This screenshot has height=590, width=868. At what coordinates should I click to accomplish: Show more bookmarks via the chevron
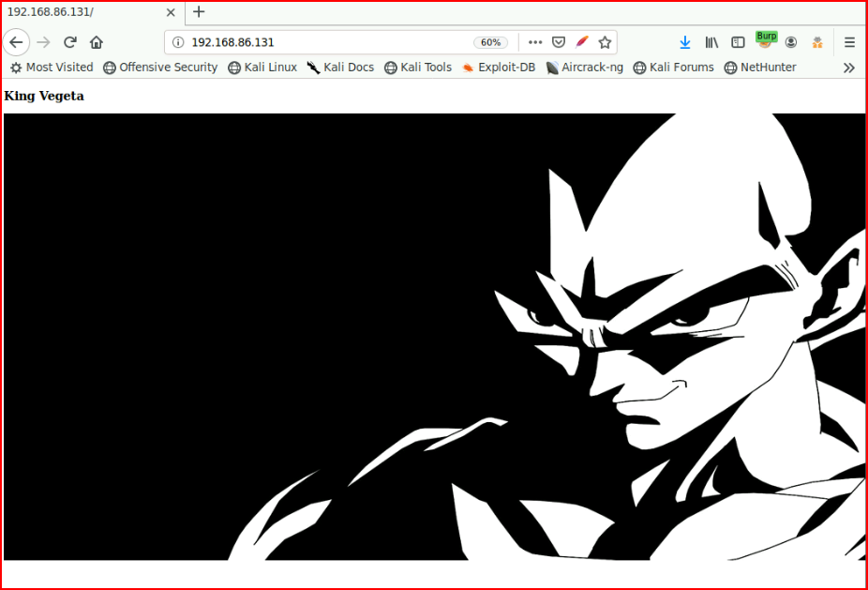(848, 68)
